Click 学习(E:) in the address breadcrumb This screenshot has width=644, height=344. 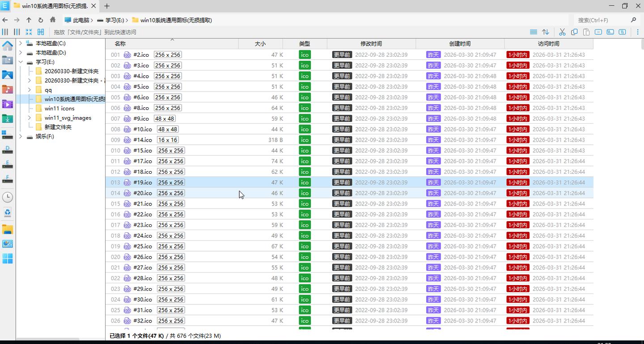pos(114,20)
